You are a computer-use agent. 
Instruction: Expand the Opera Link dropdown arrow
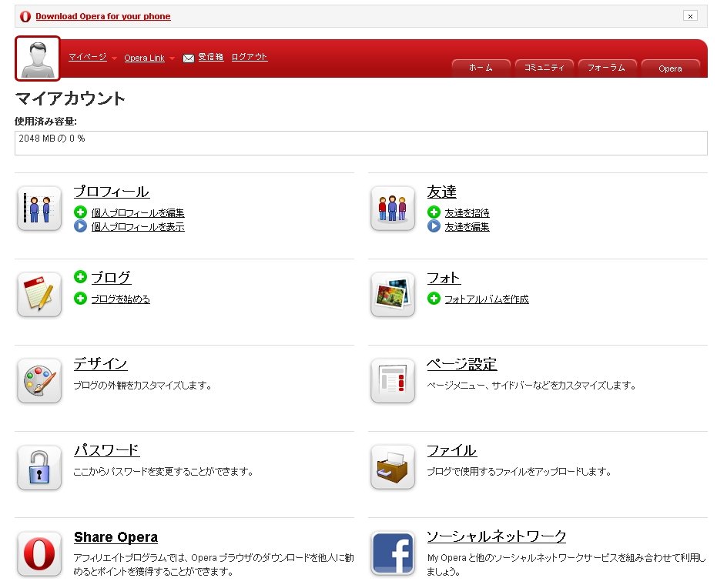tap(173, 58)
